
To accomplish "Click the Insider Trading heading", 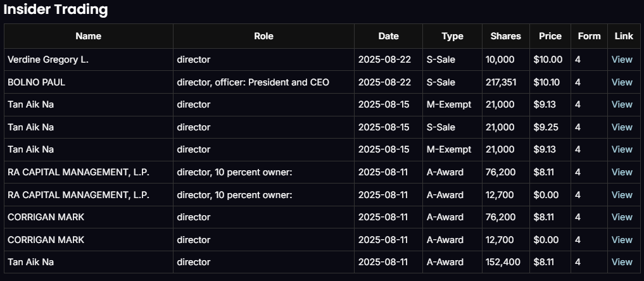I will [x=56, y=9].
